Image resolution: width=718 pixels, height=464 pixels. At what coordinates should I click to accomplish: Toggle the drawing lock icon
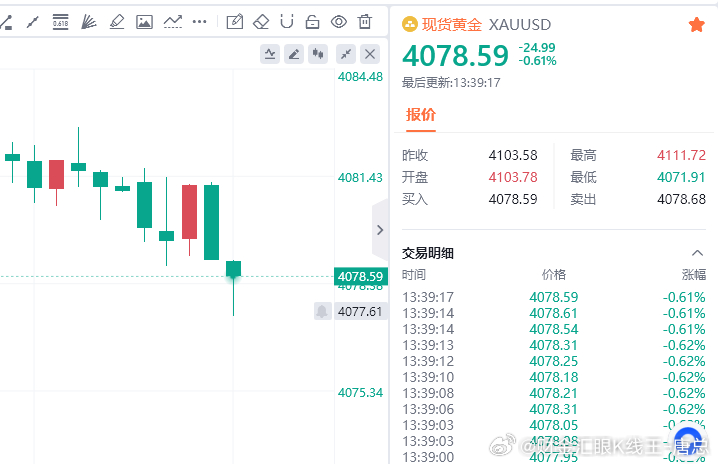[x=312, y=22]
